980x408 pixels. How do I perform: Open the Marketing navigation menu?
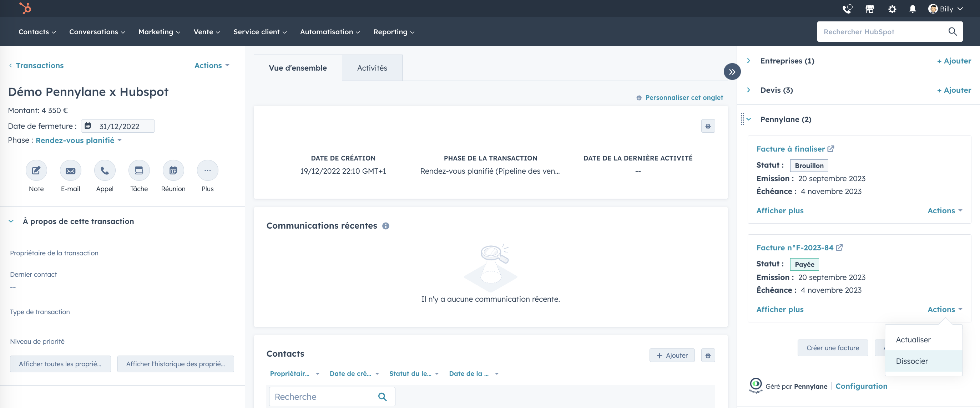[160, 31]
